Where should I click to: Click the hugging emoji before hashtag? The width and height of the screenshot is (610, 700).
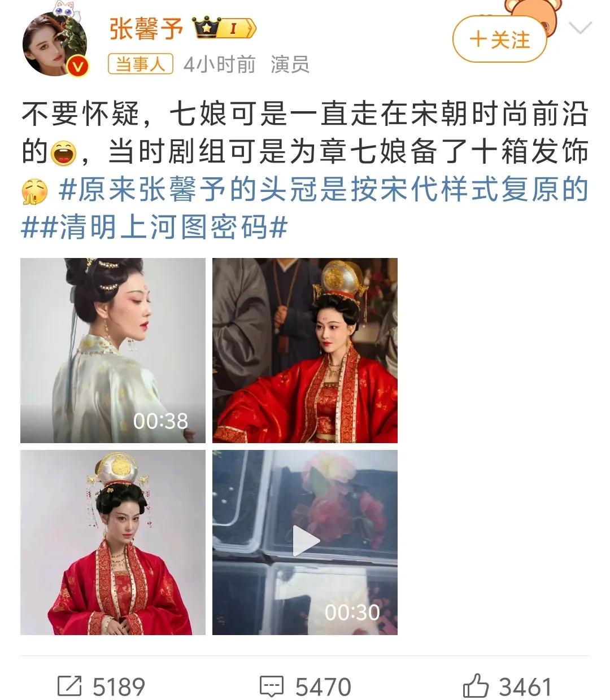point(34,191)
